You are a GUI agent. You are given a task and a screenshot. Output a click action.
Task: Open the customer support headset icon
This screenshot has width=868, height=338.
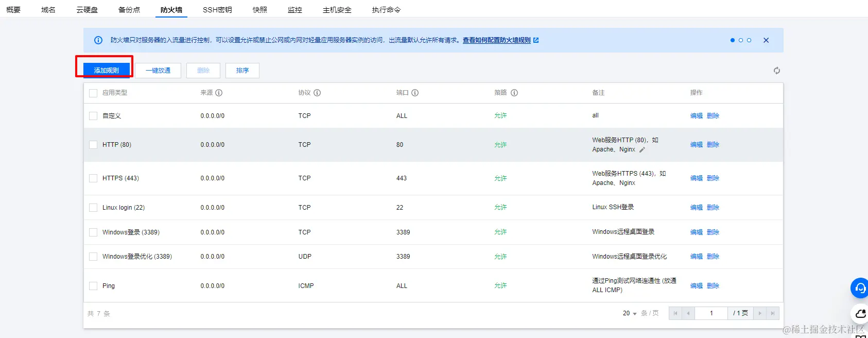860,288
